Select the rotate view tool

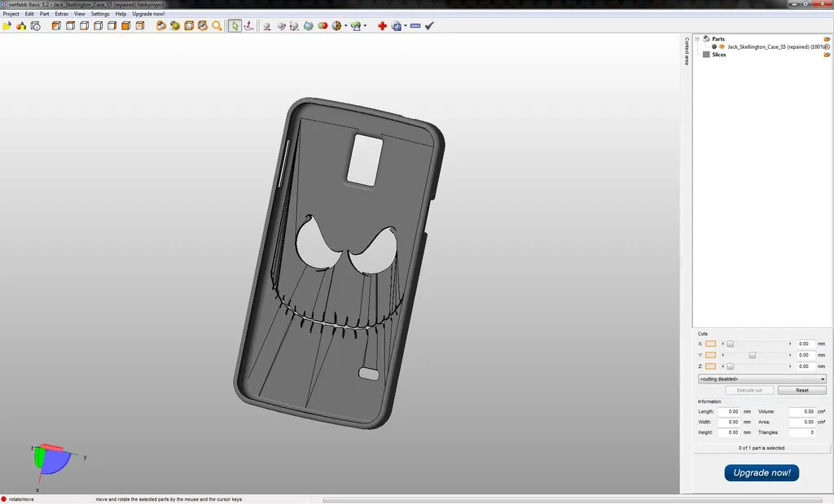point(248,25)
